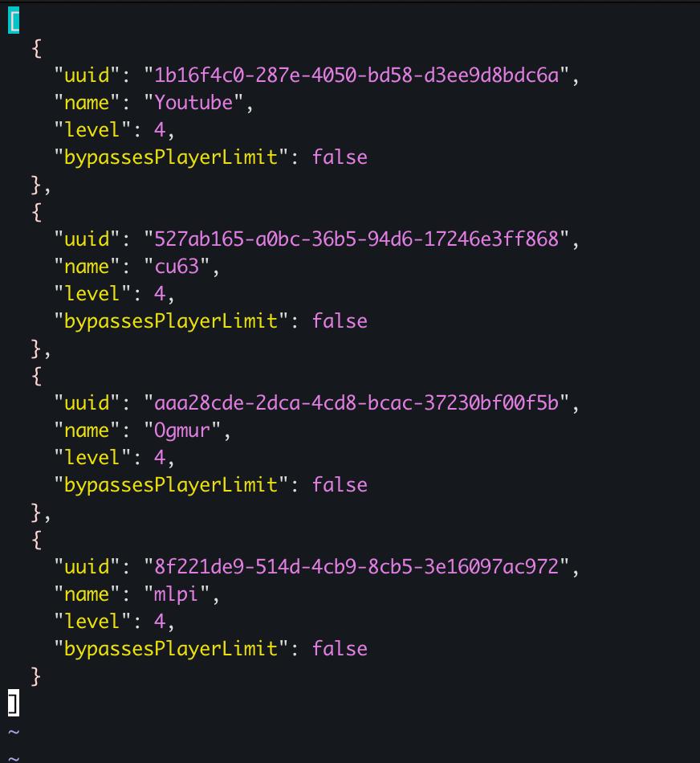
Task: Place cursor on the "Ogmur" name value
Action: pos(181,430)
